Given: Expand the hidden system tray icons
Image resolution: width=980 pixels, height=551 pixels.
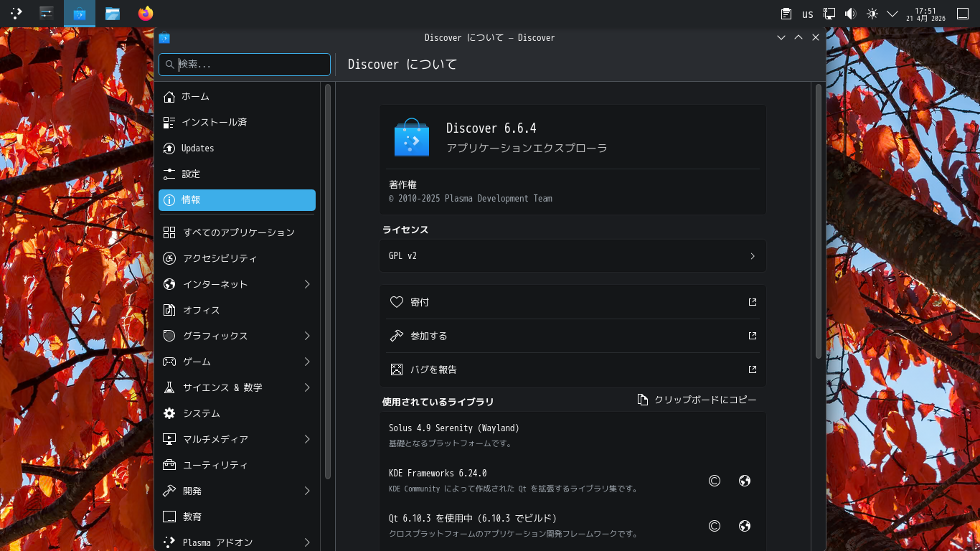Looking at the screenshot, I should tap(892, 14).
